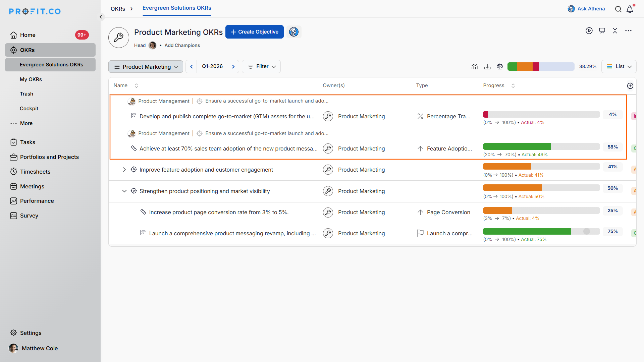
Task: Go to next quarter arrow
Action: tap(233, 67)
